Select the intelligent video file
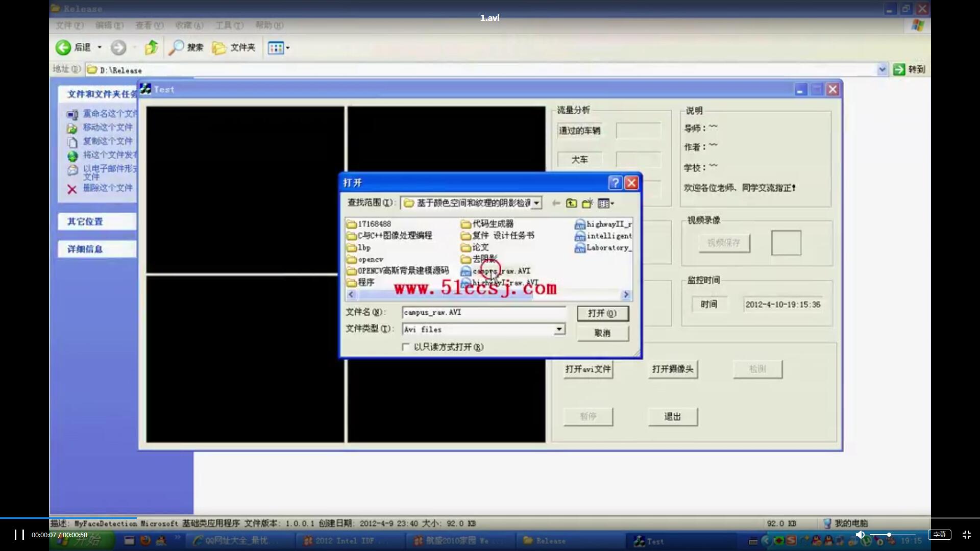The width and height of the screenshot is (980, 551). click(x=603, y=236)
